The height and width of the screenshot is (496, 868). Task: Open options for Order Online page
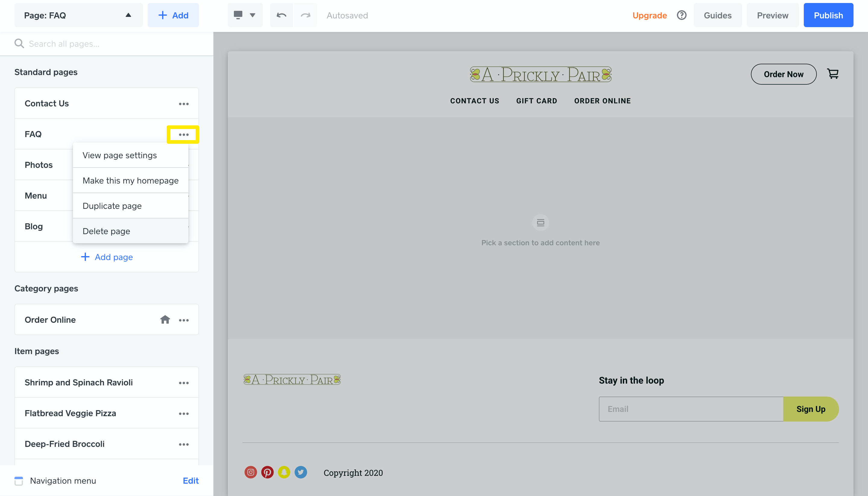click(x=184, y=320)
